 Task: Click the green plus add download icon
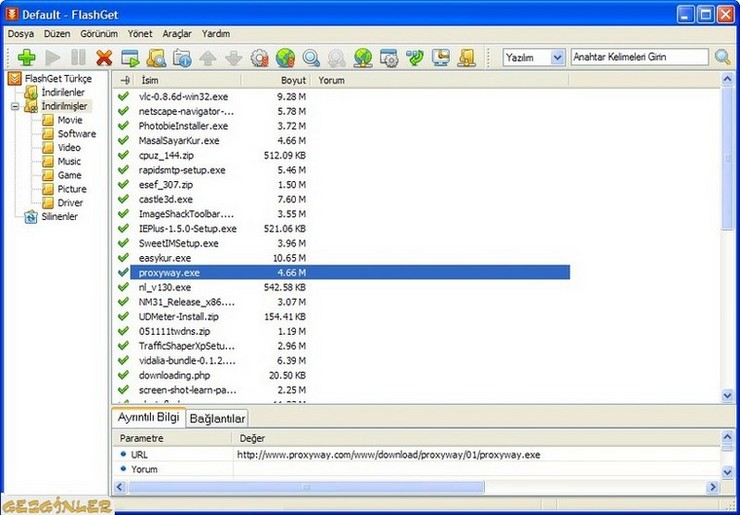[x=27, y=58]
